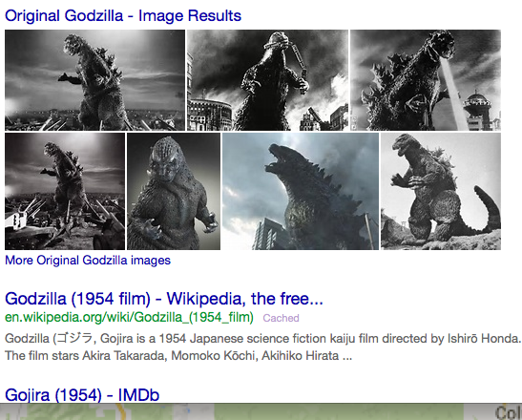Image resolution: width=522 pixels, height=420 pixels.
Task: Open the More Original Godzilla images link
Action: (x=88, y=261)
